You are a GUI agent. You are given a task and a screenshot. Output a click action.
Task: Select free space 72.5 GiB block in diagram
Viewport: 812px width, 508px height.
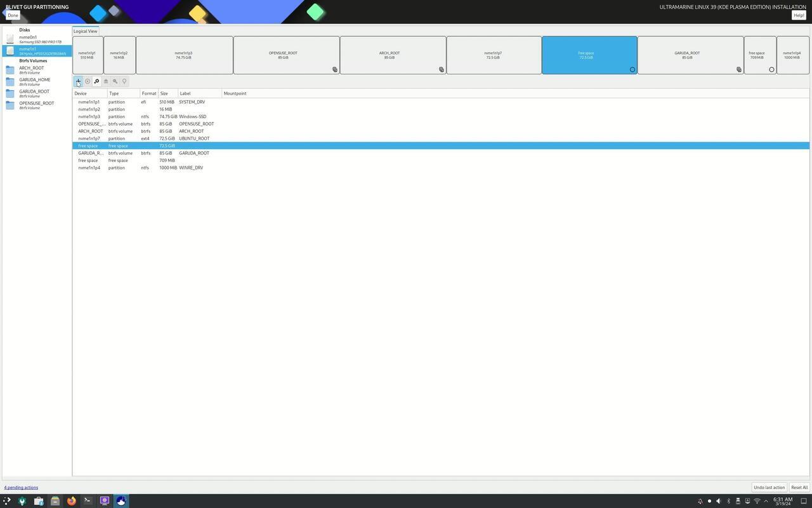click(589, 55)
